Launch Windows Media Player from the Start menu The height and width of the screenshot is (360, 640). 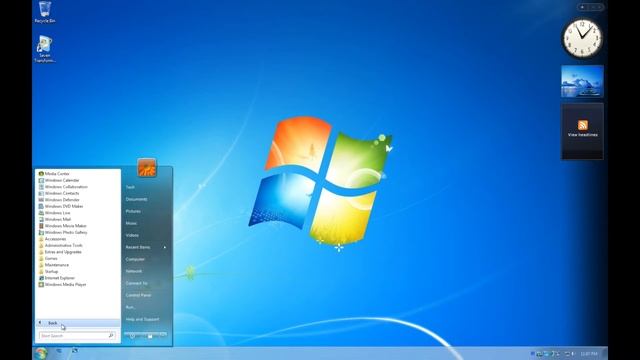tap(62, 284)
